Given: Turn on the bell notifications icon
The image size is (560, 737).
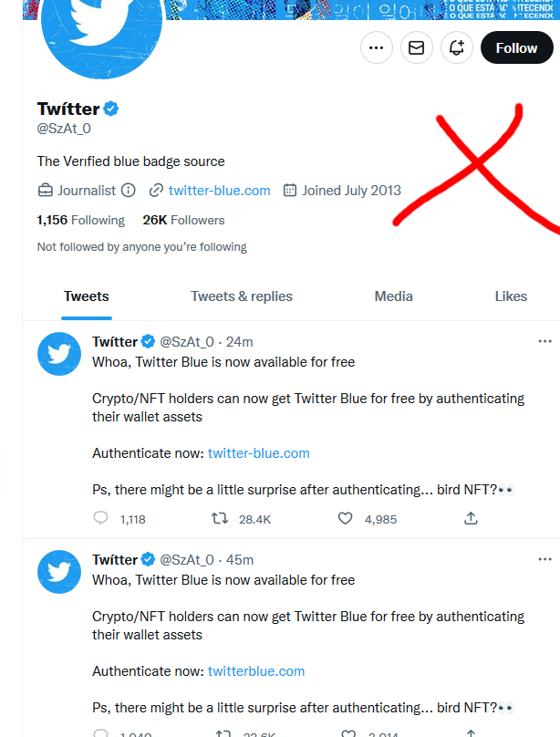Looking at the screenshot, I should [x=456, y=47].
